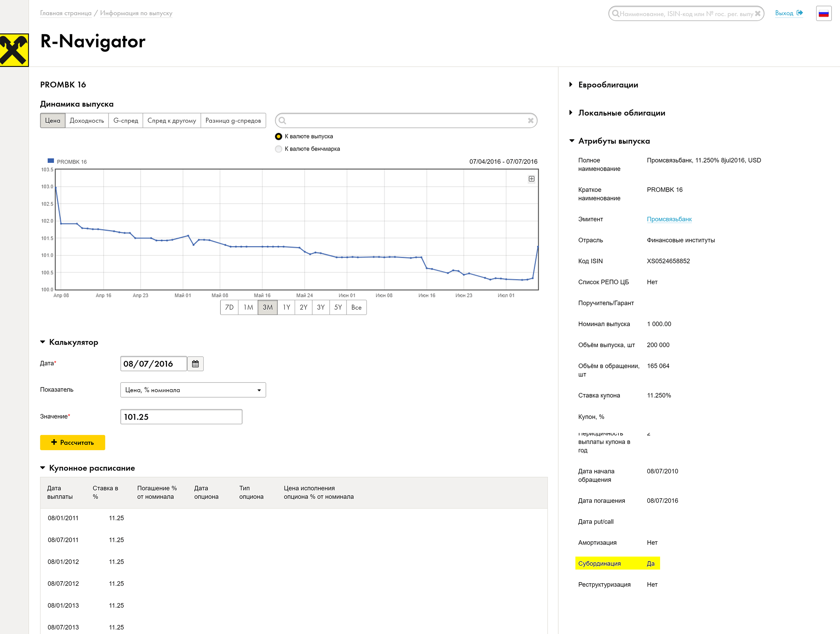Go to Главная страница breadcrumb
The image size is (840, 634).
66,13
